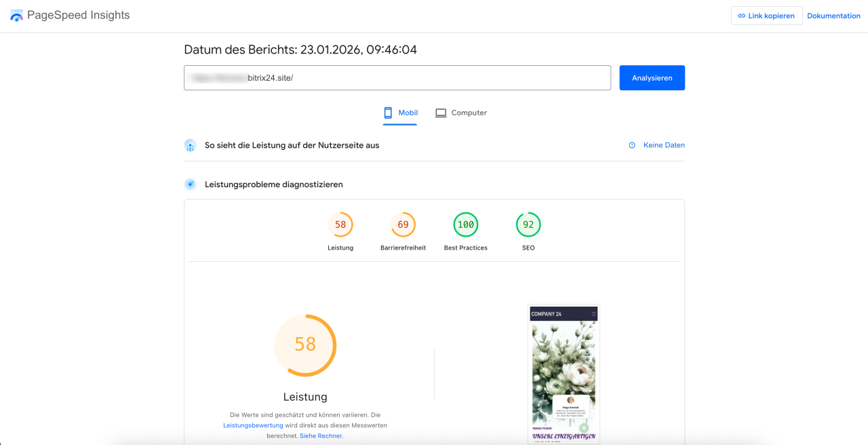The height and width of the screenshot is (445, 868).
Task: Open the PageSpeed Insights title link
Action: pos(78,15)
